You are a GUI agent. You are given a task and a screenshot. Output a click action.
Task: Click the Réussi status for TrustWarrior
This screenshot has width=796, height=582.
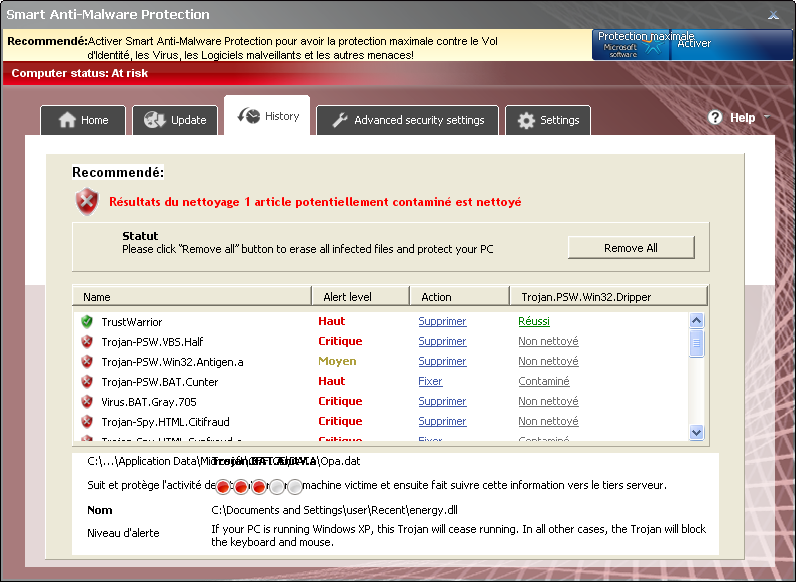pos(534,321)
